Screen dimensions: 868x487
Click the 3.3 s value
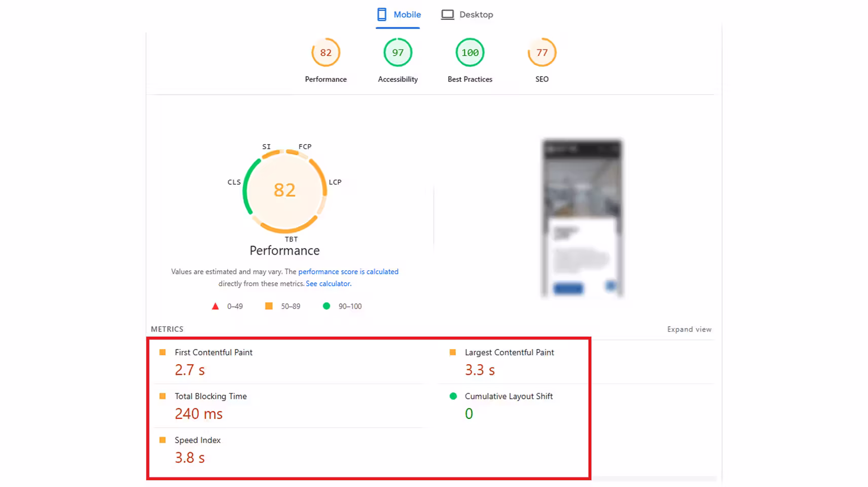(480, 370)
